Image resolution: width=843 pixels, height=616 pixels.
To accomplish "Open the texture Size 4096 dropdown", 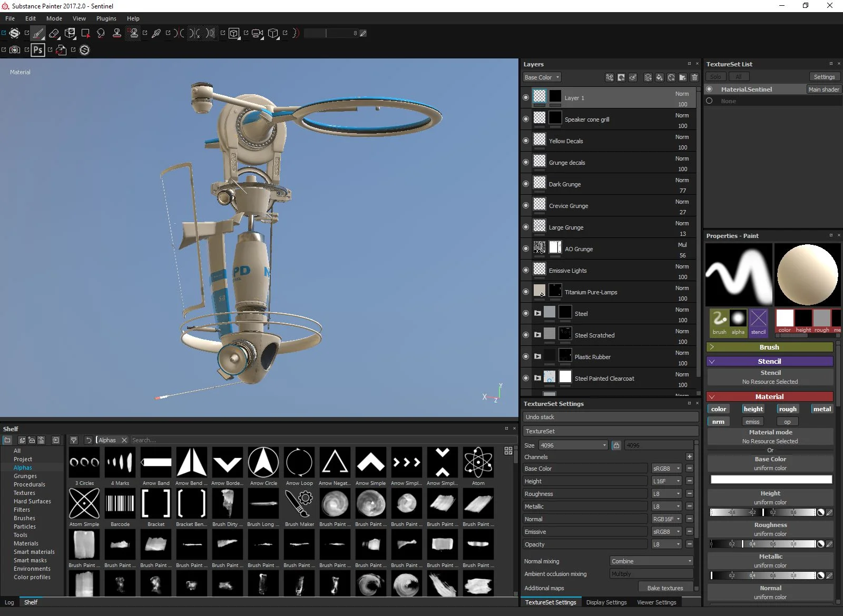I will (573, 445).
